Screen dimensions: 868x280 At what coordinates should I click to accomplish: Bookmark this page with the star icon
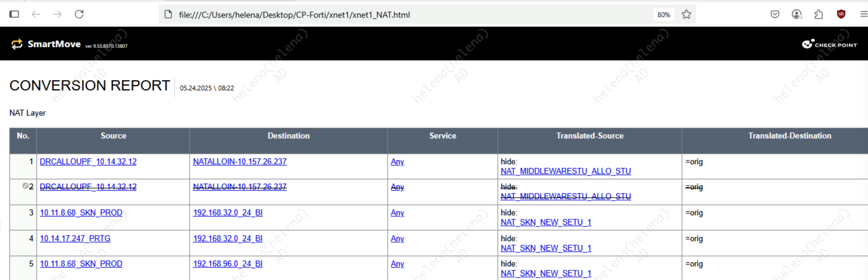686,14
